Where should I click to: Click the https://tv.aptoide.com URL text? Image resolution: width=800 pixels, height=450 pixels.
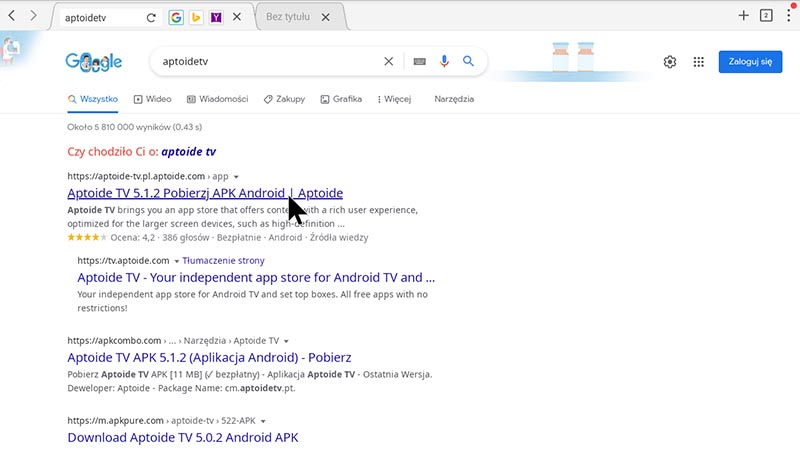pos(123,260)
